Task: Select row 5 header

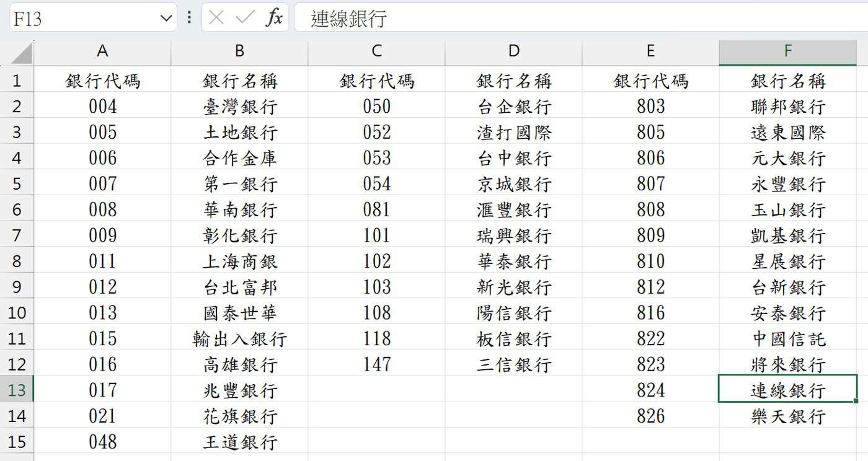Action: point(17,183)
